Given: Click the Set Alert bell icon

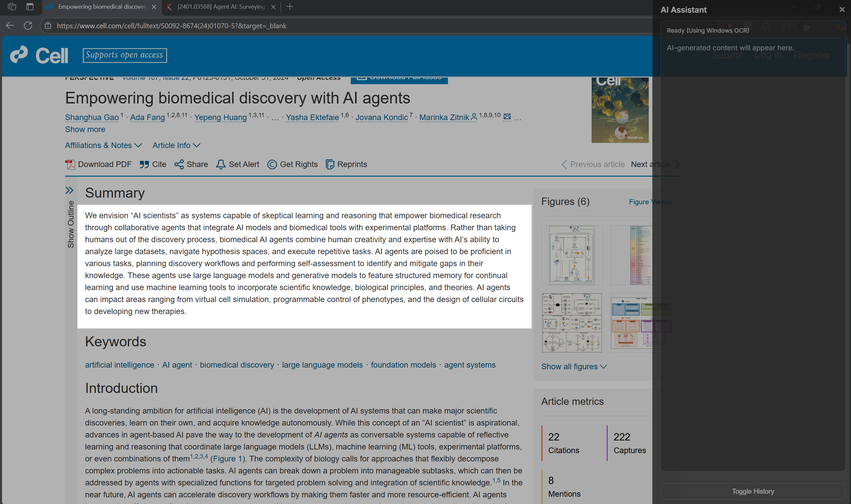Looking at the screenshot, I should pyautogui.click(x=221, y=164).
